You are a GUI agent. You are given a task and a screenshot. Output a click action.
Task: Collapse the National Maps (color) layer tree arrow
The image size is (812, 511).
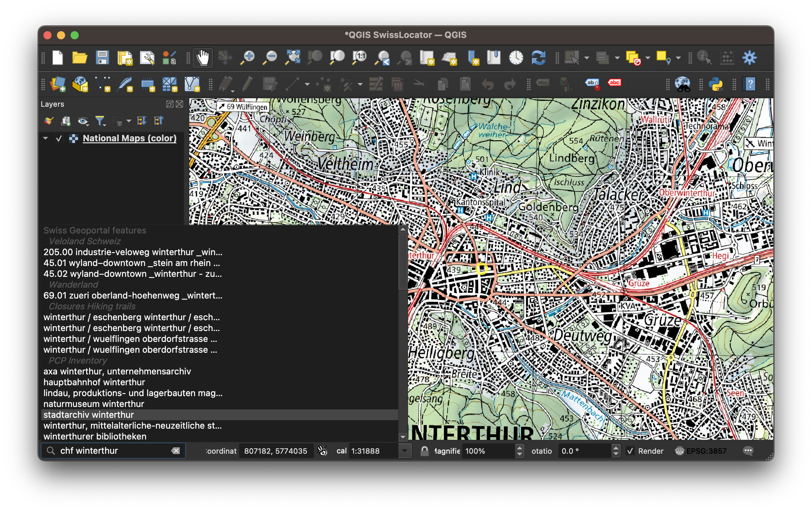coord(46,138)
